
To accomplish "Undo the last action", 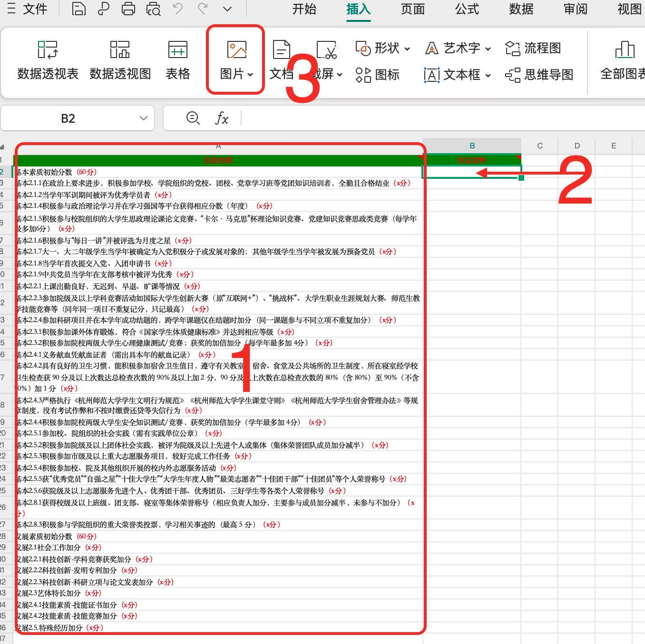I will tap(178, 9).
